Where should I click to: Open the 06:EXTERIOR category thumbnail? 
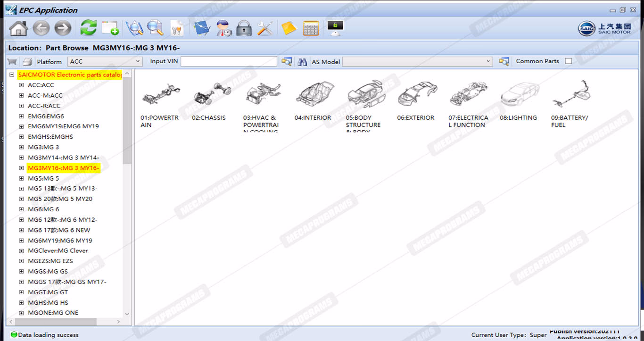coord(417,94)
